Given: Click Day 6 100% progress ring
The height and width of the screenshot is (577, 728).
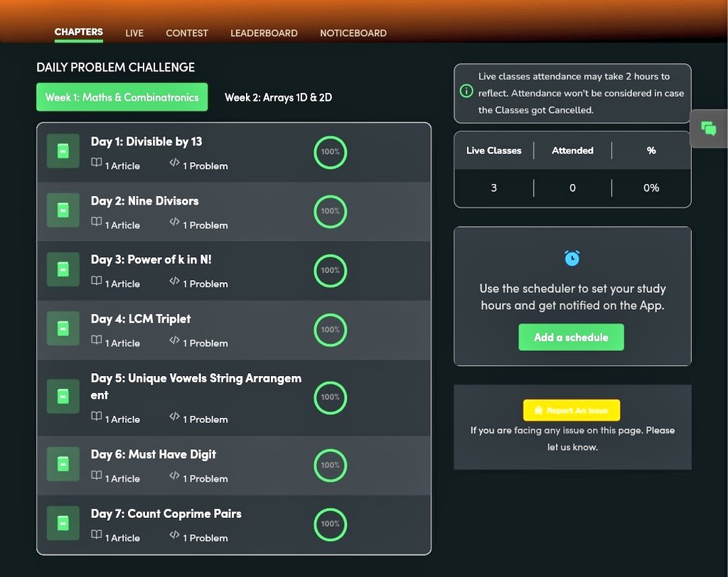Looking at the screenshot, I should (x=330, y=465).
